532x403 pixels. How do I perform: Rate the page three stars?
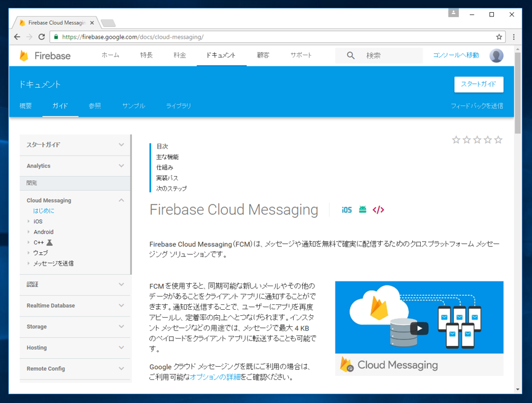click(x=477, y=140)
